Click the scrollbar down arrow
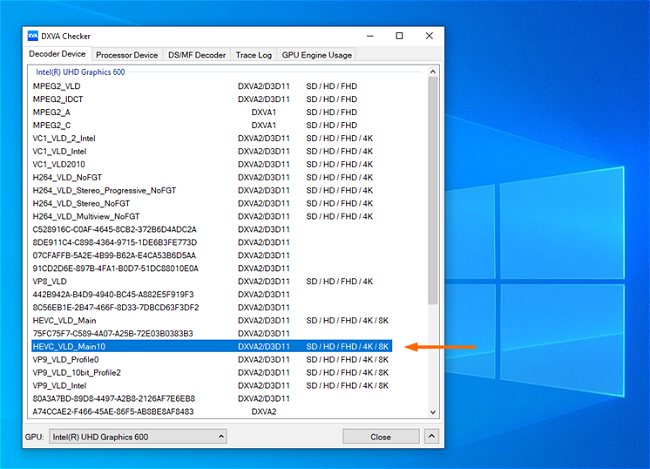Viewport: 650px width, 469px height. click(433, 412)
